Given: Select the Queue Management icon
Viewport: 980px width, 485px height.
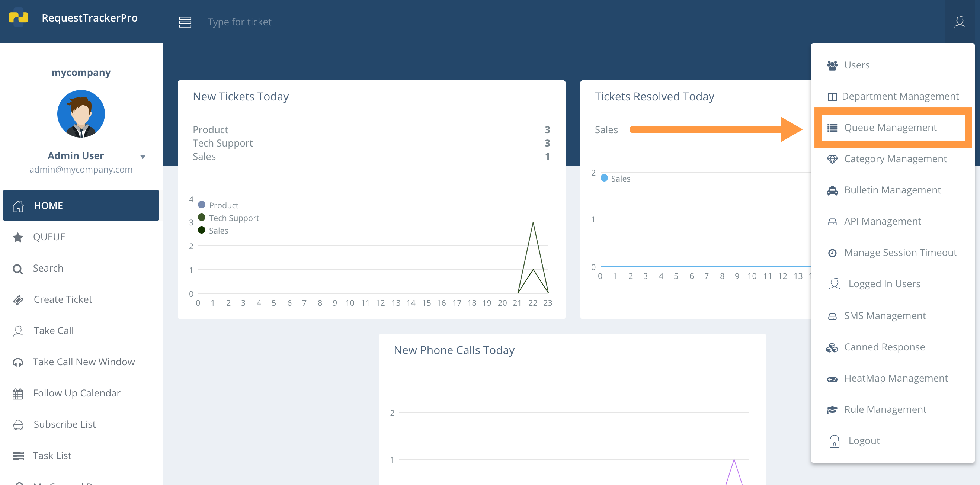Looking at the screenshot, I should point(832,128).
